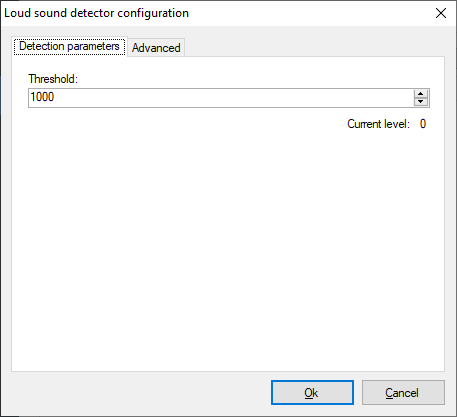Place cursor after 1000 in Threshold box
457x417 pixels.
coord(56,97)
